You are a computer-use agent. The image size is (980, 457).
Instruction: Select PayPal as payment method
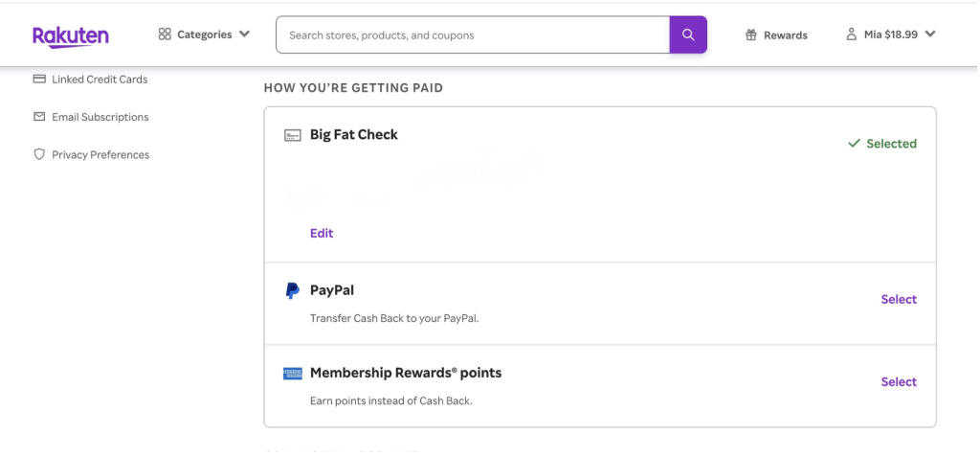click(899, 300)
